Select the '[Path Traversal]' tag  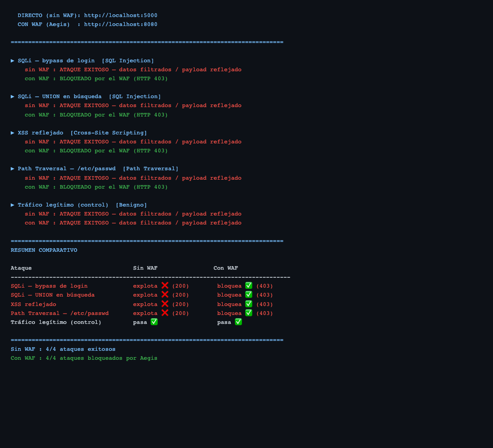[151, 168]
